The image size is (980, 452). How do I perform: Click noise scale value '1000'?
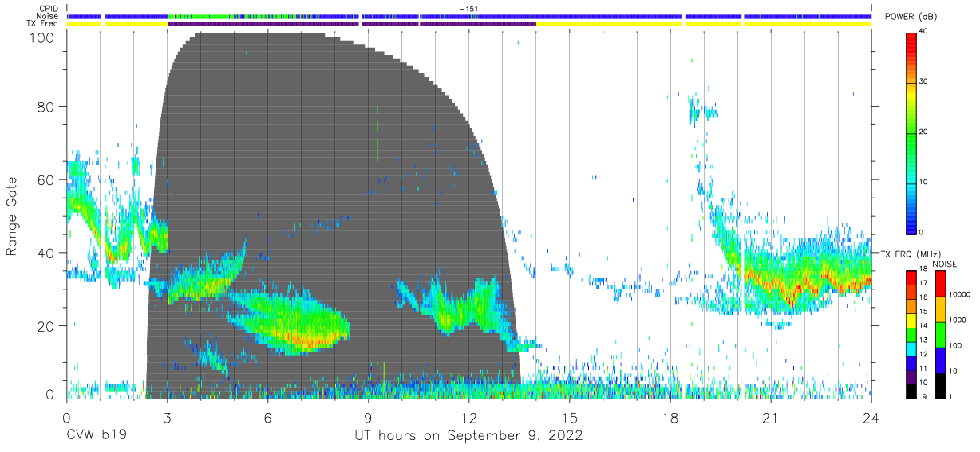[x=958, y=320]
